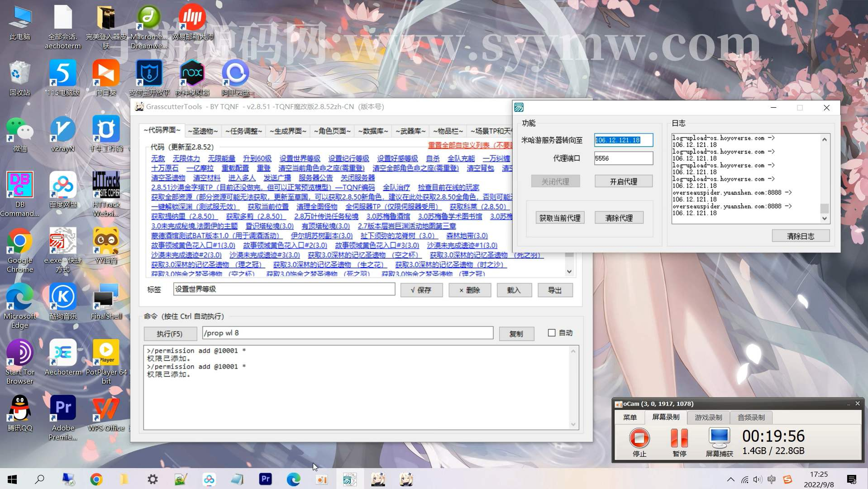
Task: Open Macromedia Dreamweaver desktop shortcut
Action: tap(149, 27)
